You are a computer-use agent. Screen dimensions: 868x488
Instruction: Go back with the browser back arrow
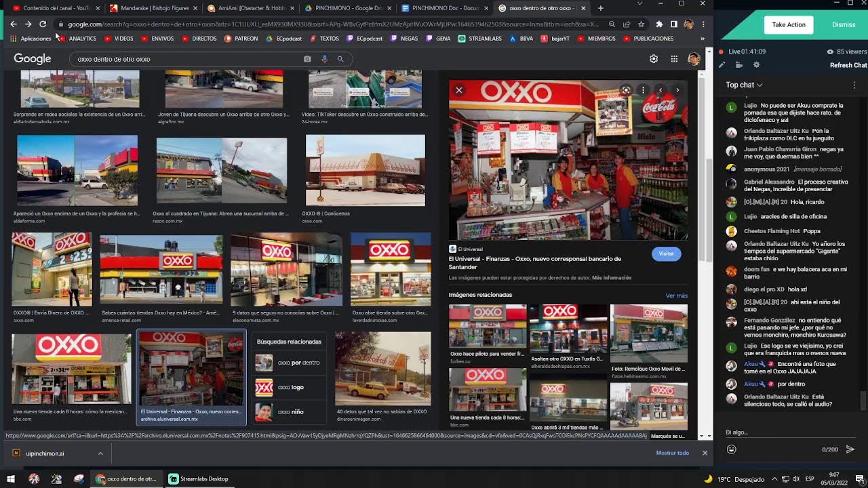click(x=14, y=24)
